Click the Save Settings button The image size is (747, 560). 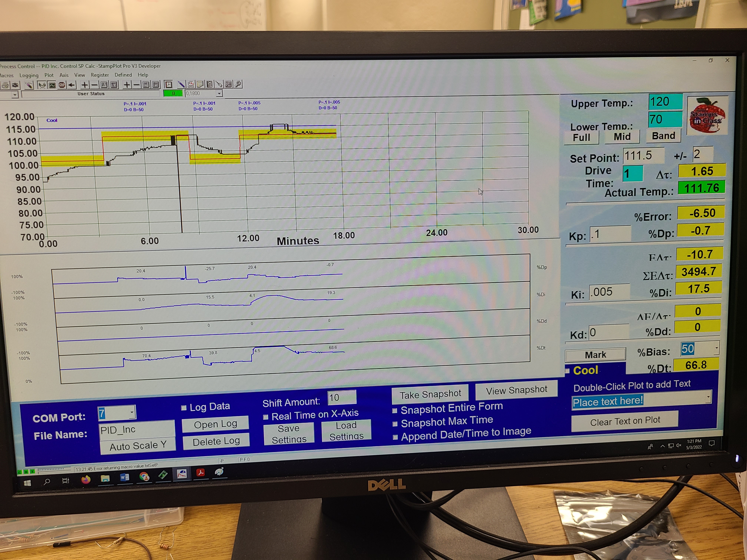coord(289,434)
